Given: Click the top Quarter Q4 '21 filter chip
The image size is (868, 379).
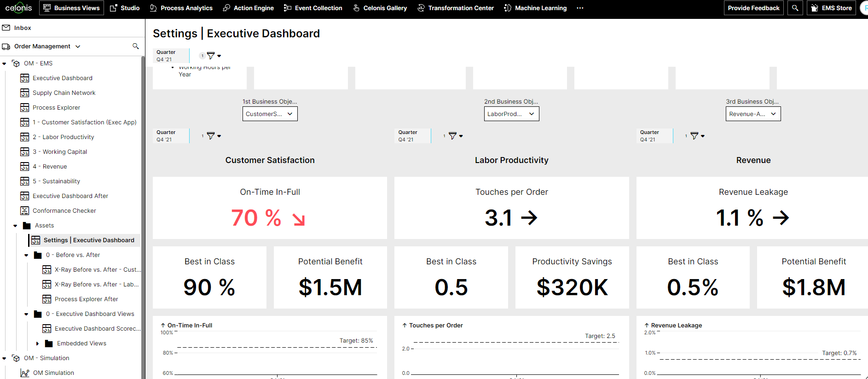Looking at the screenshot, I should 171,56.
